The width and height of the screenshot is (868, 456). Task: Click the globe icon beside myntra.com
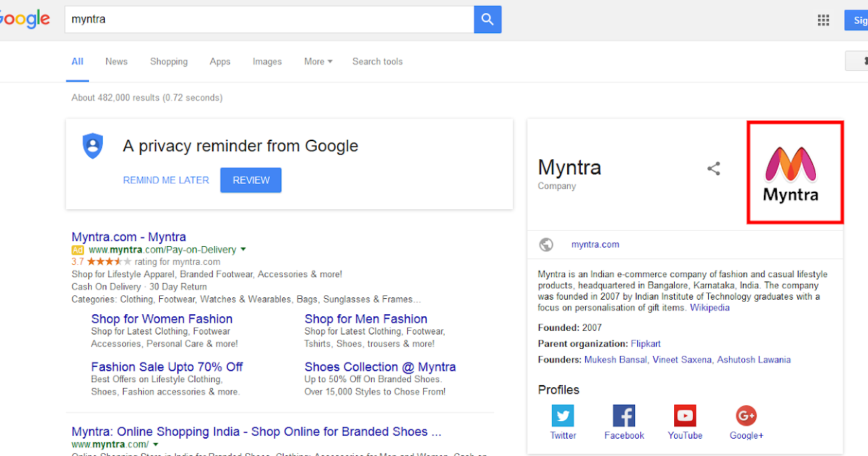(546, 245)
